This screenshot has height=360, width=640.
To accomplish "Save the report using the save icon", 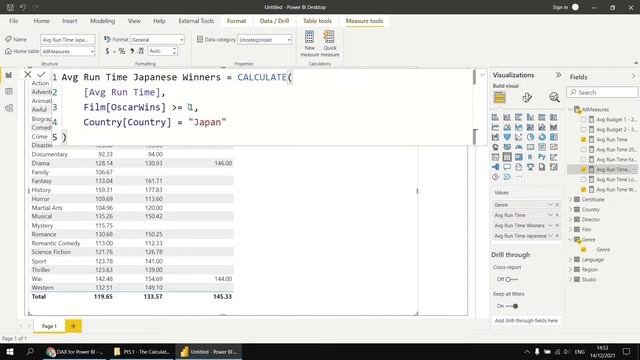I will click(11, 7).
